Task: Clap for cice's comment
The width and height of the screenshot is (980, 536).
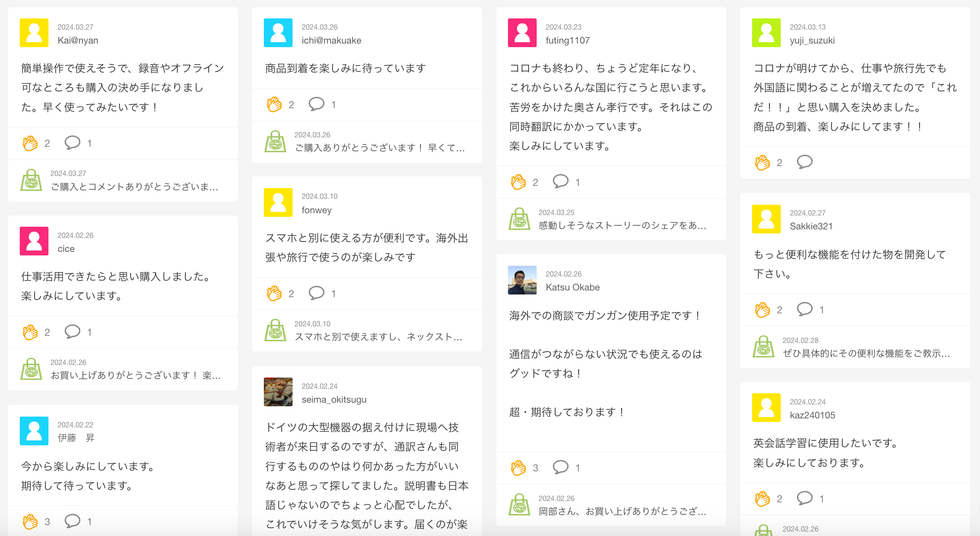Action: (x=31, y=332)
